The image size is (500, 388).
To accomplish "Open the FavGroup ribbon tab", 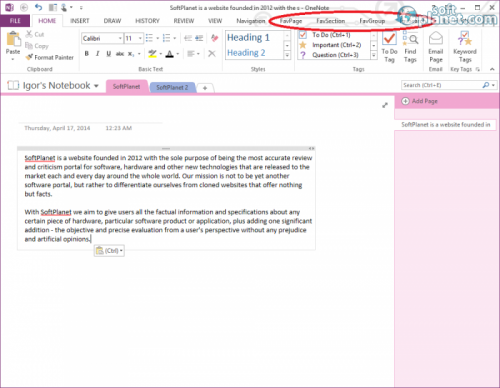I will [x=372, y=21].
